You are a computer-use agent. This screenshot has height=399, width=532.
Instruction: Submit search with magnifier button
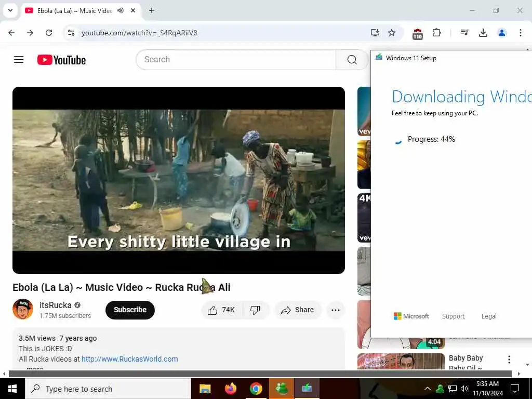352,60
